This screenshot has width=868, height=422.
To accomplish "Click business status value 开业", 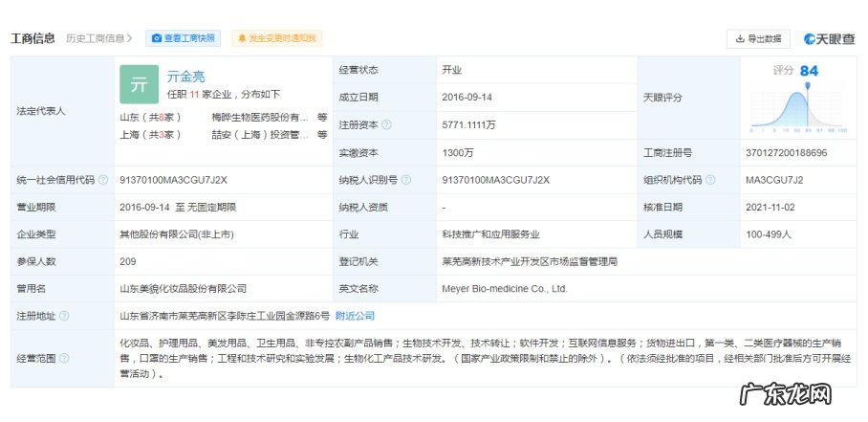I will (x=452, y=71).
